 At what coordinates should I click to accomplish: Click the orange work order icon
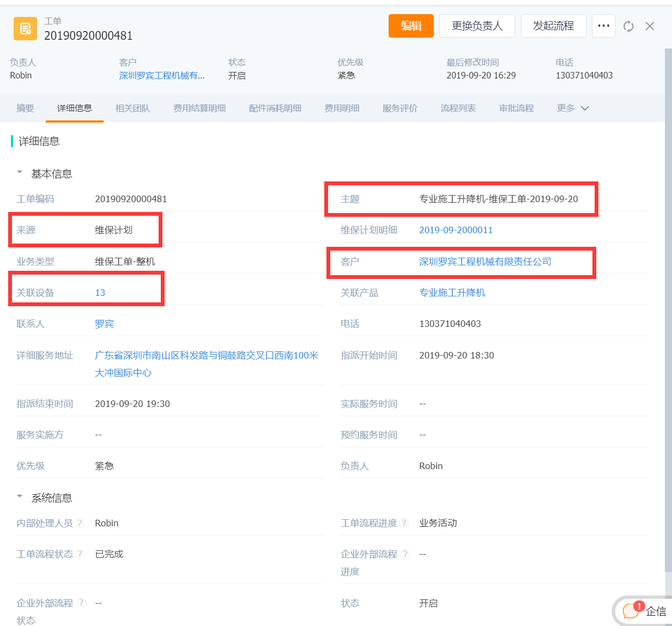click(x=25, y=28)
